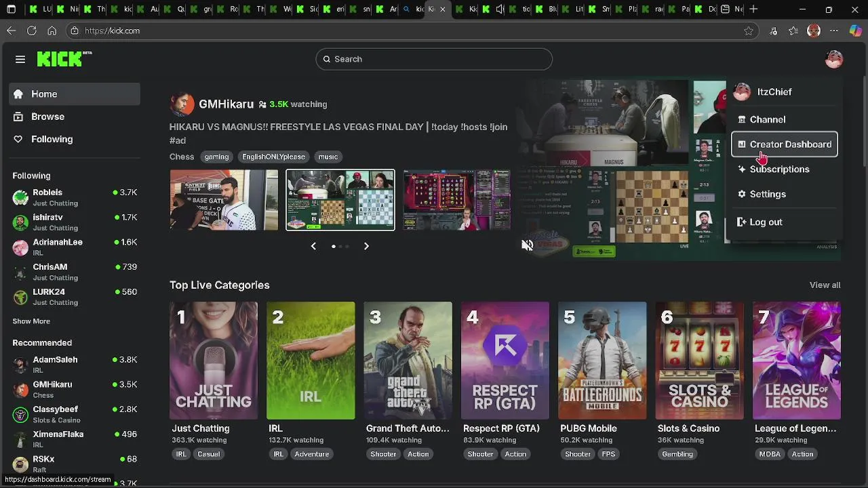Image resolution: width=868 pixels, height=488 pixels.
Task: Click GMHikaru streamer name link
Action: point(226,104)
